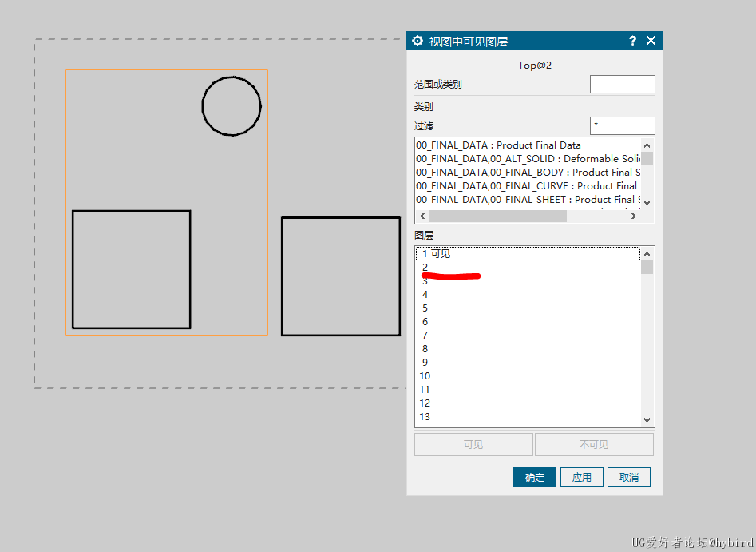
Task: Click the 范围或类别 input field
Action: coord(622,85)
